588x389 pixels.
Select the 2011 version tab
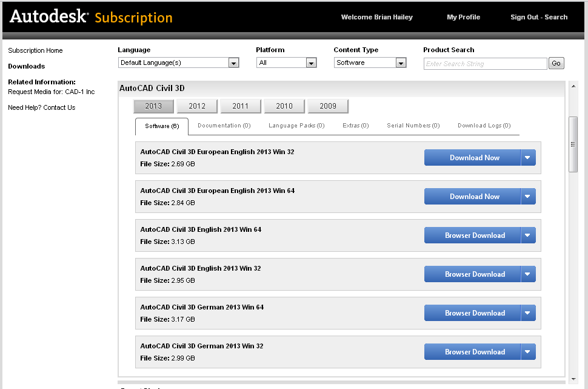(x=241, y=106)
